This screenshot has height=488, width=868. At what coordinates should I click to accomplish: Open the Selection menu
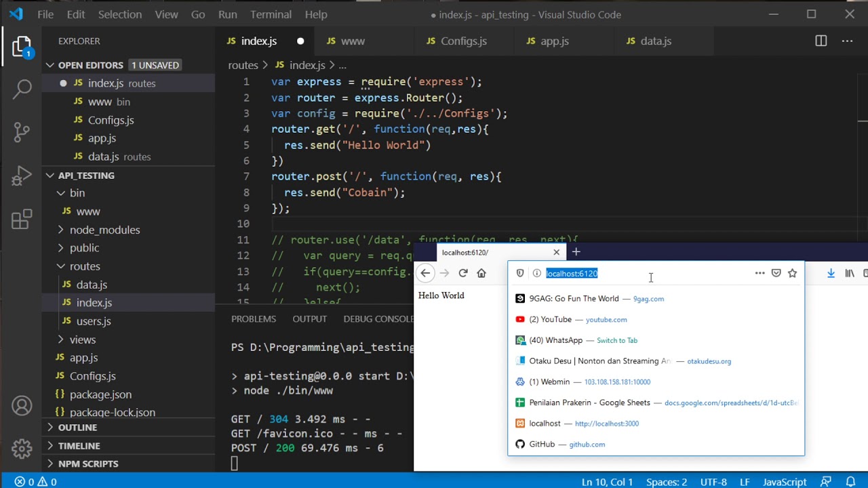point(120,14)
